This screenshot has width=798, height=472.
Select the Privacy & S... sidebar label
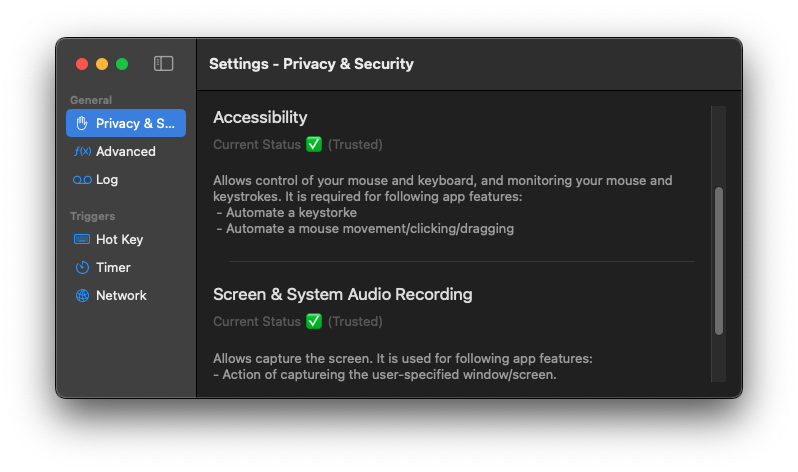135,124
